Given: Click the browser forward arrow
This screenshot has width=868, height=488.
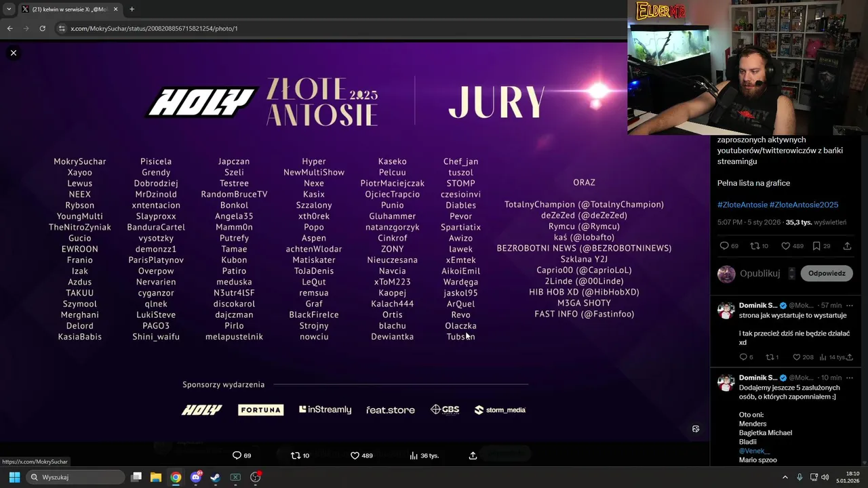Looking at the screenshot, I should coord(26,28).
